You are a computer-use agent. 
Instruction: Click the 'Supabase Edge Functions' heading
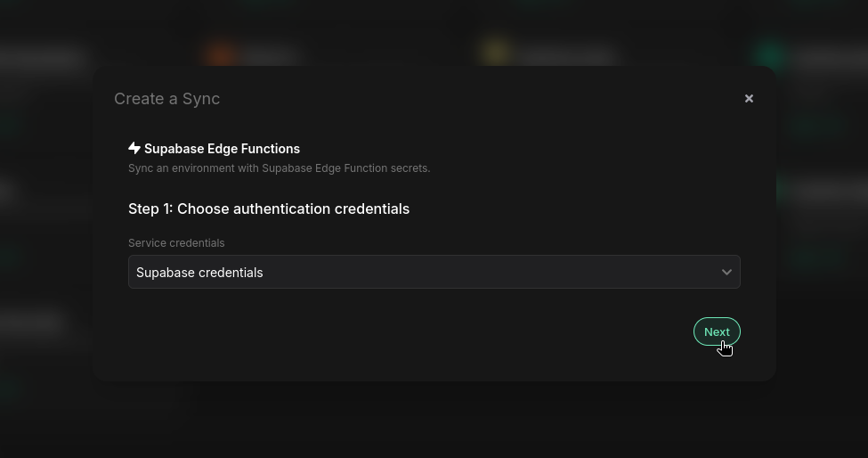point(222,149)
